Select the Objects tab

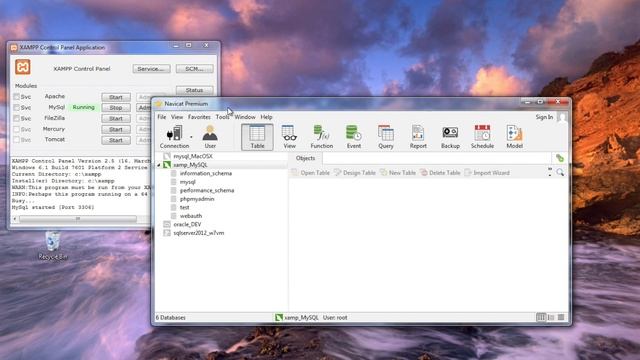pyautogui.click(x=305, y=158)
